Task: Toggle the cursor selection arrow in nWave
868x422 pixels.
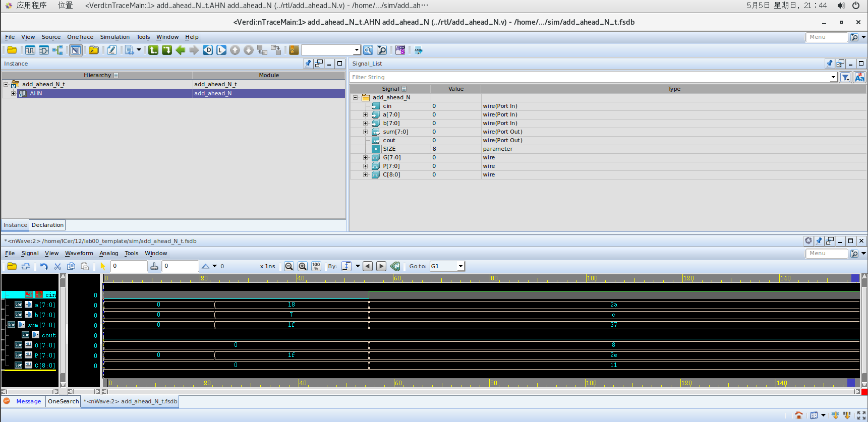Action: (103, 266)
